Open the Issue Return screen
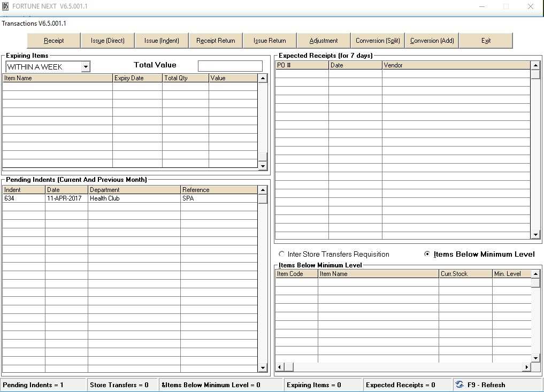This screenshot has height=392, width=544. pyautogui.click(x=270, y=41)
